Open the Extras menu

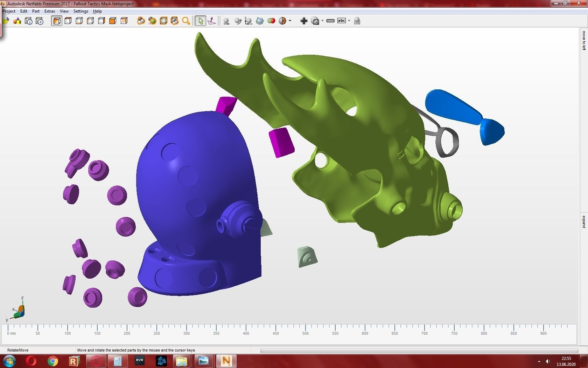click(x=50, y=11)
